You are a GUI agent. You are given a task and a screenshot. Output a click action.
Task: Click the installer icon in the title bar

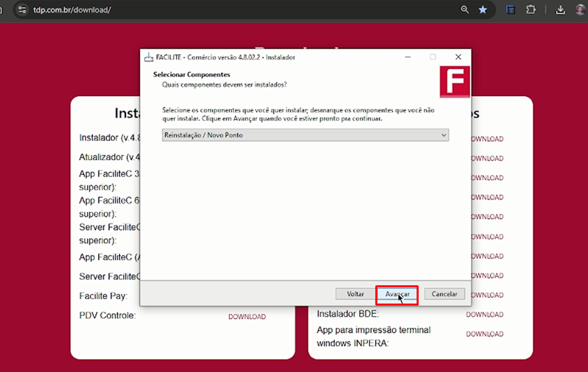(148, 57)
